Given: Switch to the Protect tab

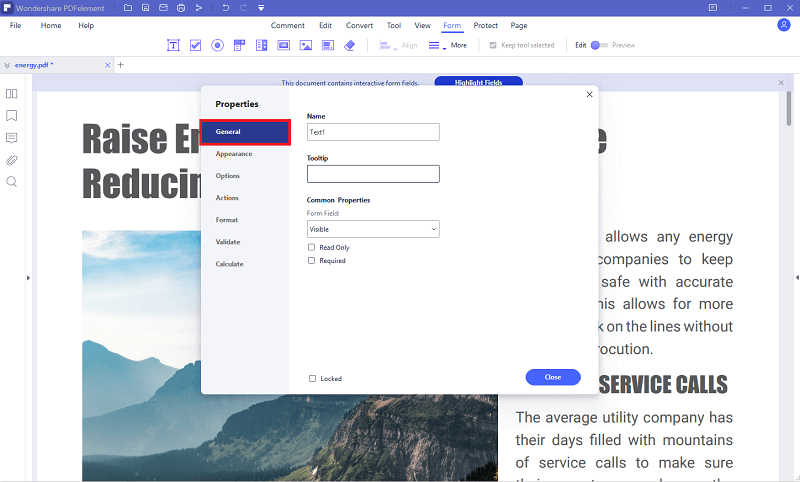Looking at the screenshot, I should 486,26.
